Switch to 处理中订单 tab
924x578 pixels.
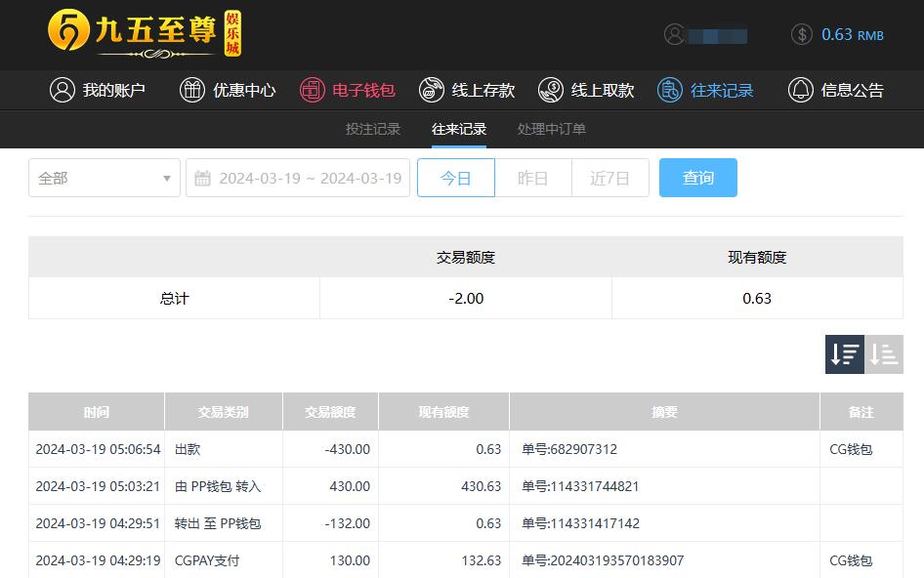(552, 129)
